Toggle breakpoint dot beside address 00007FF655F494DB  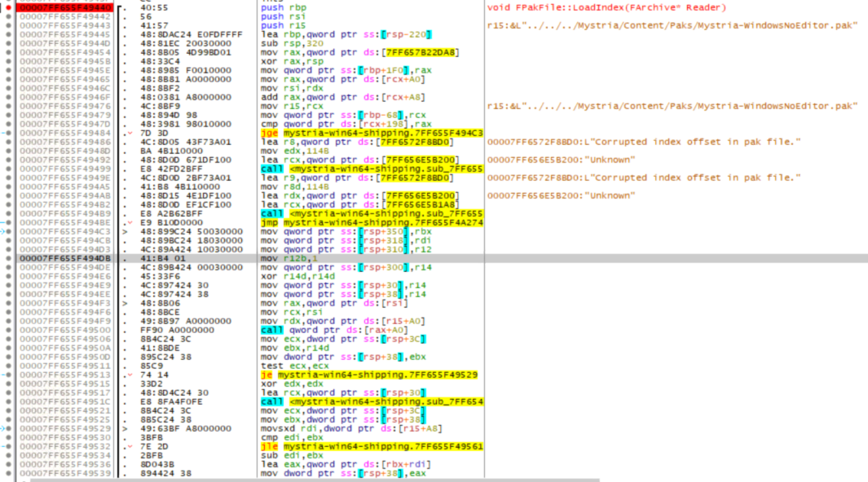[x=8, y=259]
